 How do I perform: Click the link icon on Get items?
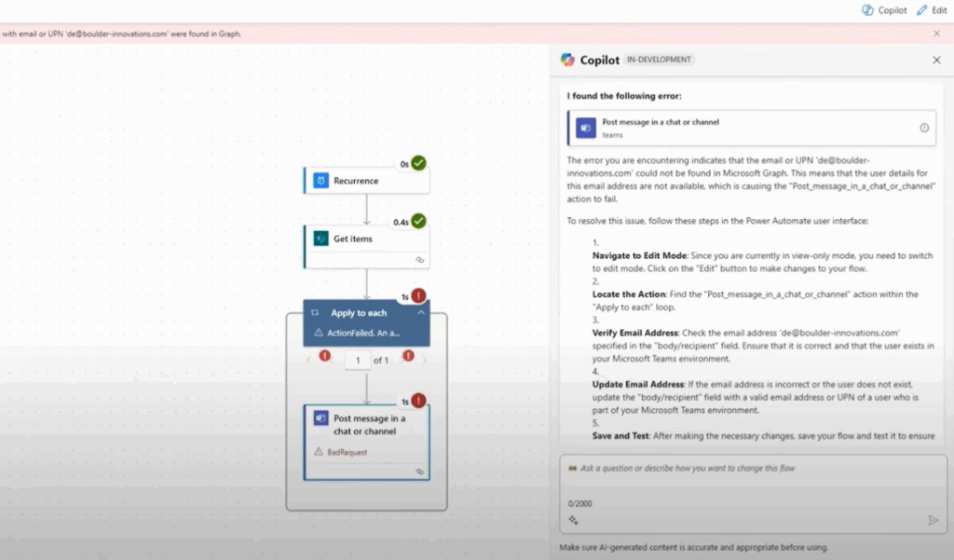click(420, 260)
